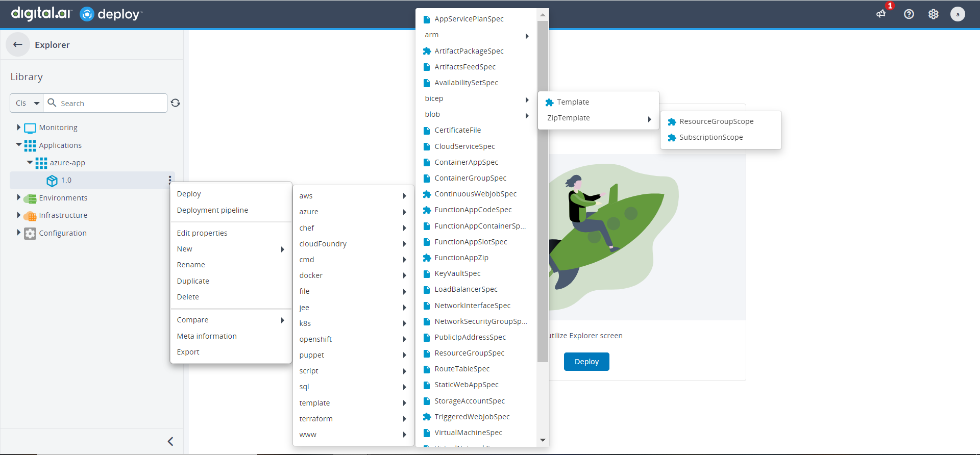Collapse the sidebar with the chevron

pyautogui.click(x=170, y=441)
